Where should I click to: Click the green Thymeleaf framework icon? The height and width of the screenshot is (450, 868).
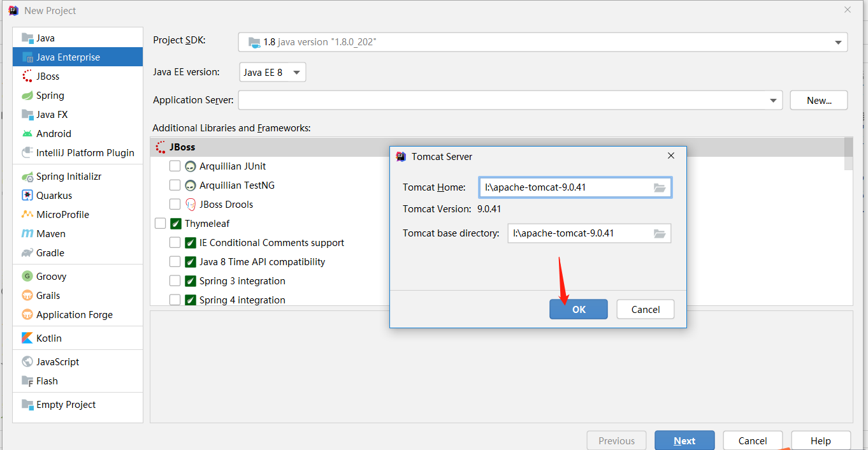click(176, 224)
